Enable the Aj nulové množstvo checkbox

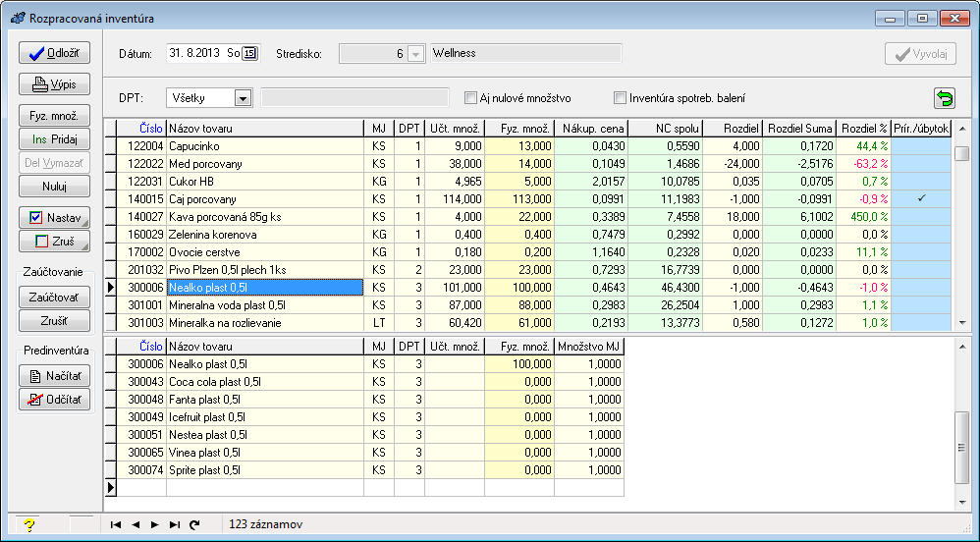click(470, 98)
